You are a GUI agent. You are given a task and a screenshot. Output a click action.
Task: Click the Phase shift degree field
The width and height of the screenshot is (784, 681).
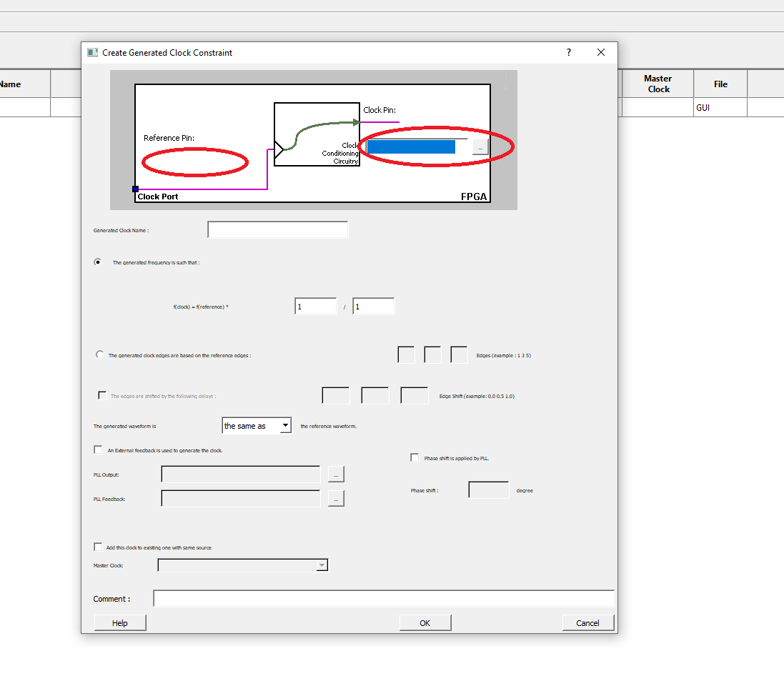click(x=489, y=489)
